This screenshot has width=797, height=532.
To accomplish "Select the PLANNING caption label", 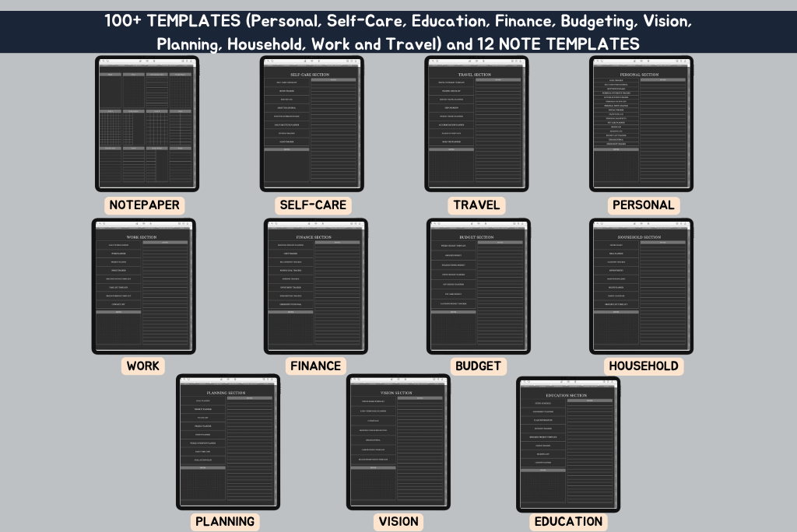I will coord(225,521).
